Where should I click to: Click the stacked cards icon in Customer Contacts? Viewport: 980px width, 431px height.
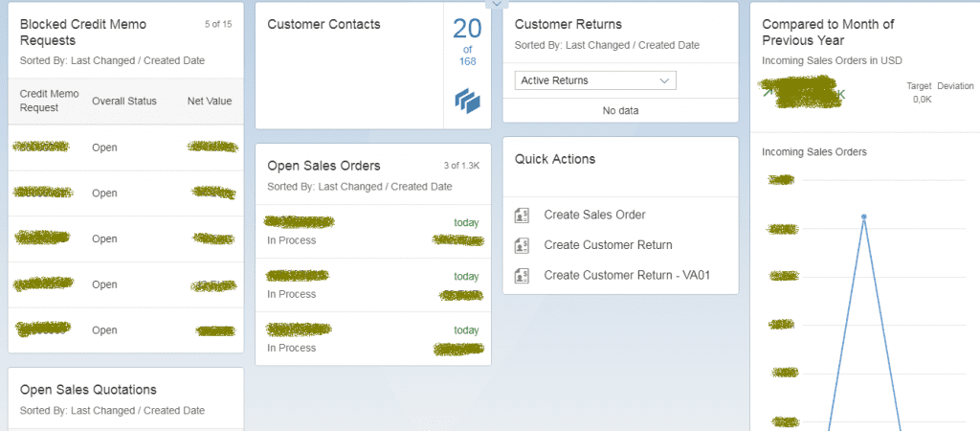tap(467, 100)
